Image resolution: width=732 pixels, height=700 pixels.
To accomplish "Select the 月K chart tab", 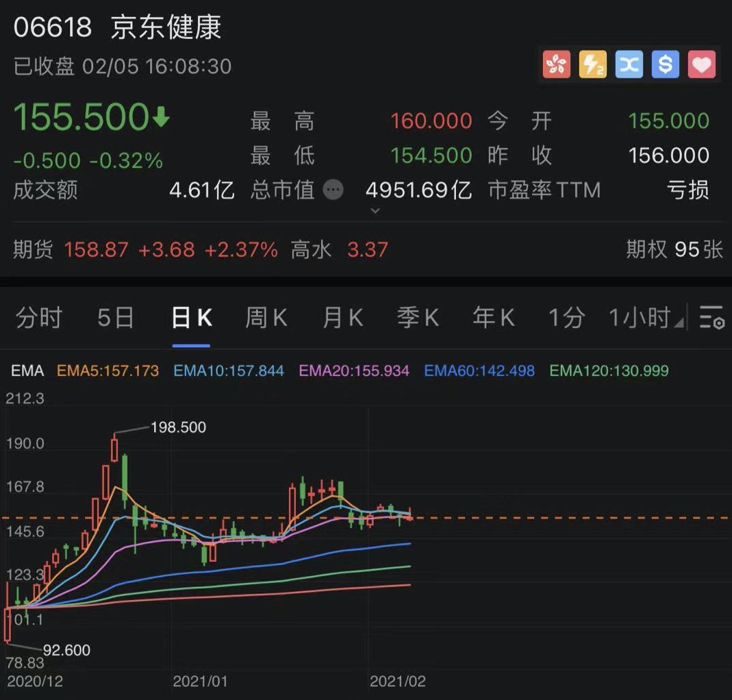I will 342,318.
